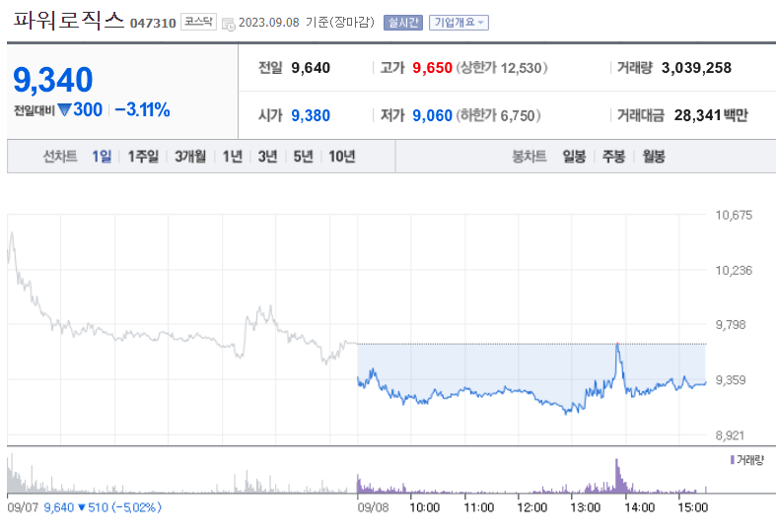Viewport: 776px width, 532px height.
Task: Click the volume value 3,039,258
Action: 696,68
